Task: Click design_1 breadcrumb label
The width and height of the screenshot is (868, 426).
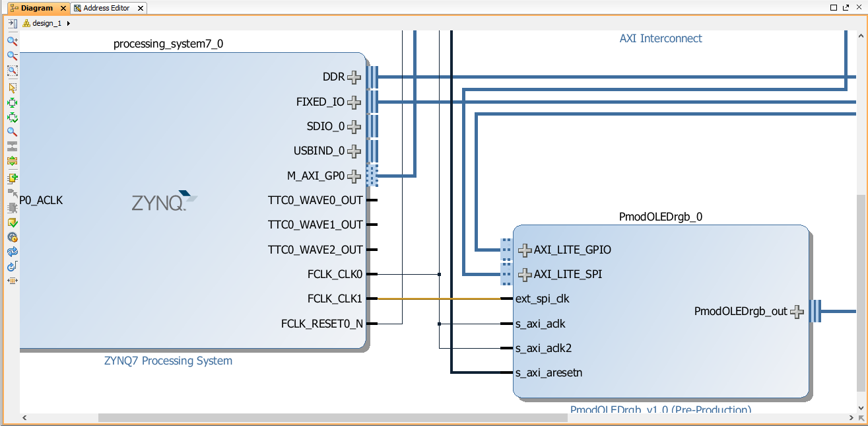Action: point(48,23)
